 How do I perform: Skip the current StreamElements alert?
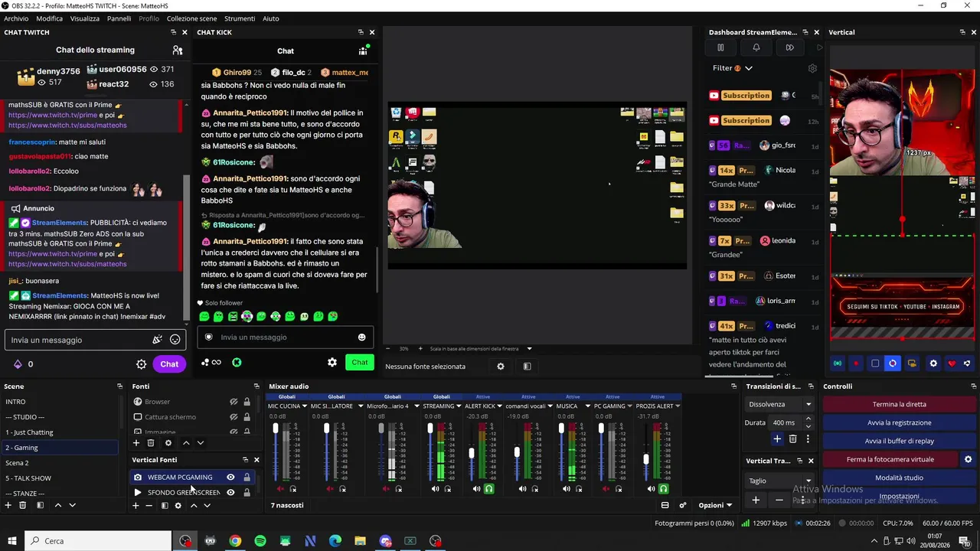pos(790,47)
